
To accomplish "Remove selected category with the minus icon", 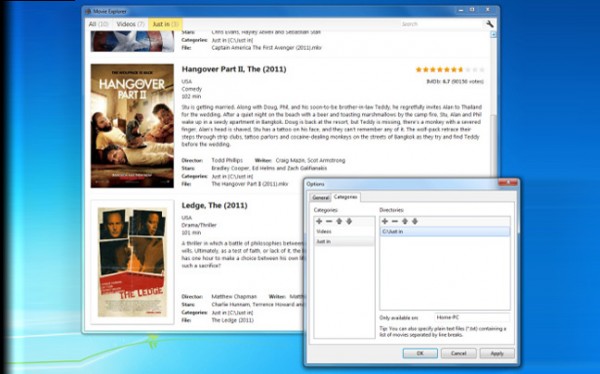I will (329, 221).
